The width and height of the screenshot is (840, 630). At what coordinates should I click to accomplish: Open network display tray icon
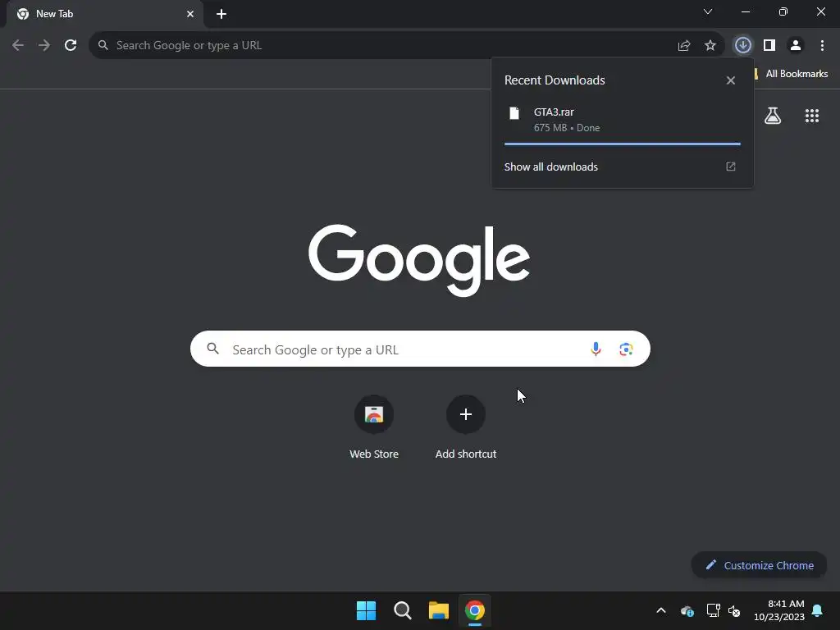(713, 610)
